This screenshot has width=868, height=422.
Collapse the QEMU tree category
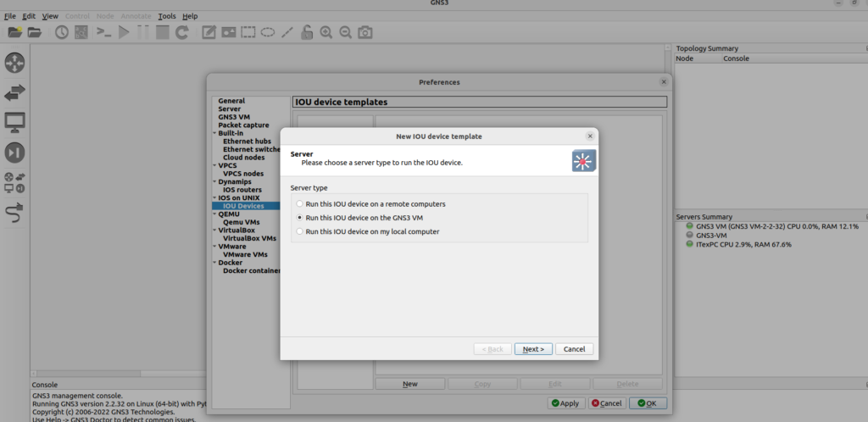point(214,214)
